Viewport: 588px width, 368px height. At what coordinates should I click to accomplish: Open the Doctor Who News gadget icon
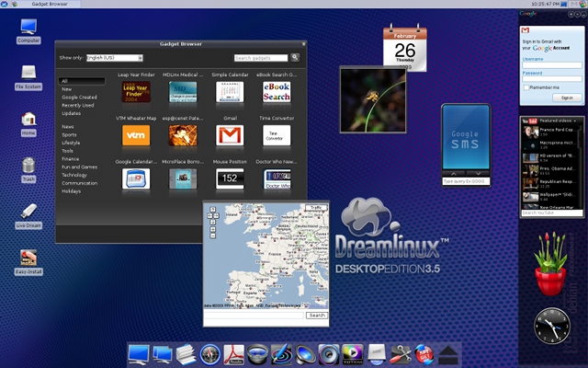tap(277, 178)
